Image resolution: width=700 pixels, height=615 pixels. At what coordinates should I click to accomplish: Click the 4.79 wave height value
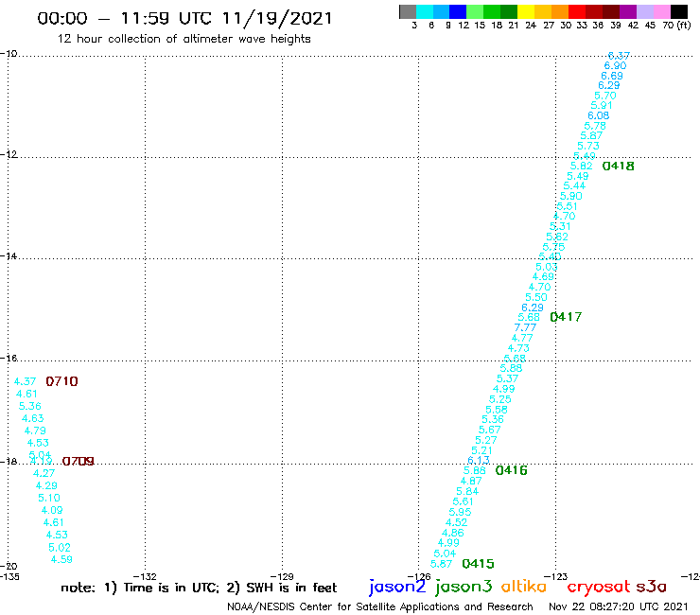[35, 431]
